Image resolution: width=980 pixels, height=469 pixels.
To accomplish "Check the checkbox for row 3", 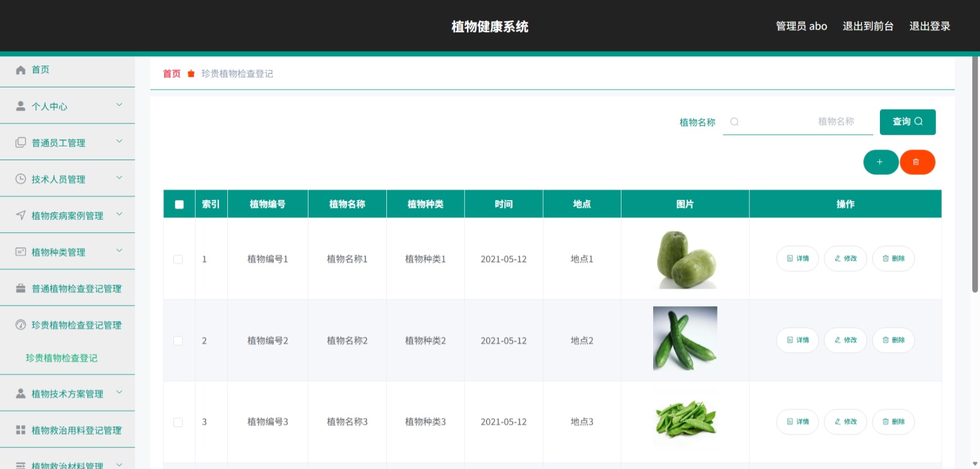I will tap(178, 422).
